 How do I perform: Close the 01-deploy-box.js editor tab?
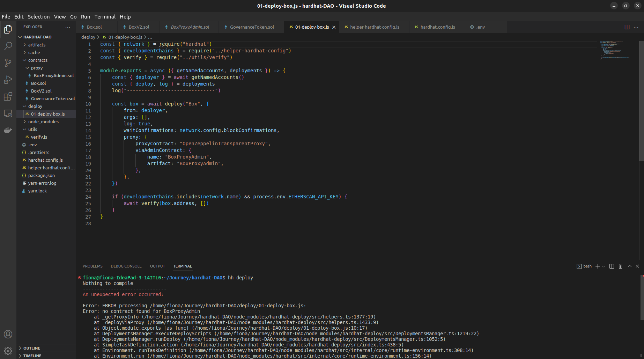[333, 27]
